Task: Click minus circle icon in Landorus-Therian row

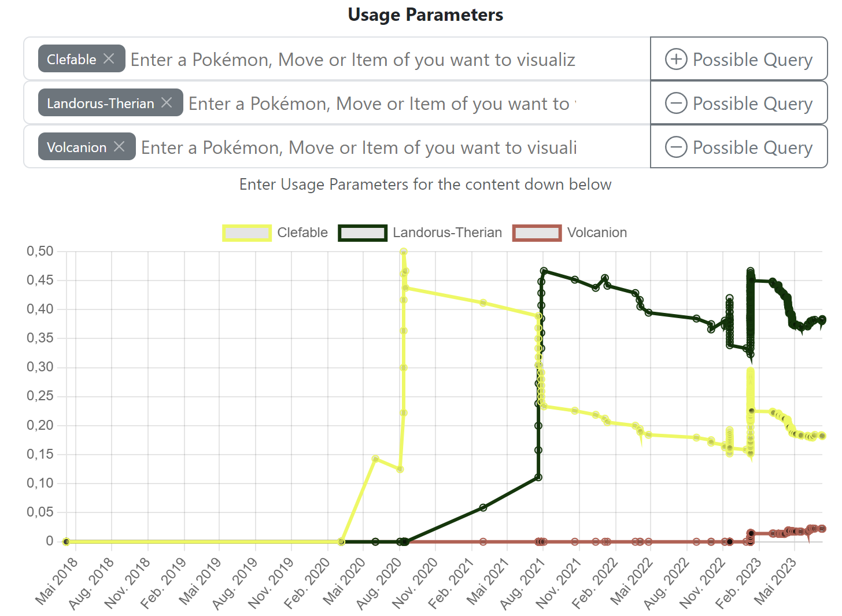Action: click(x=675, y=103)
